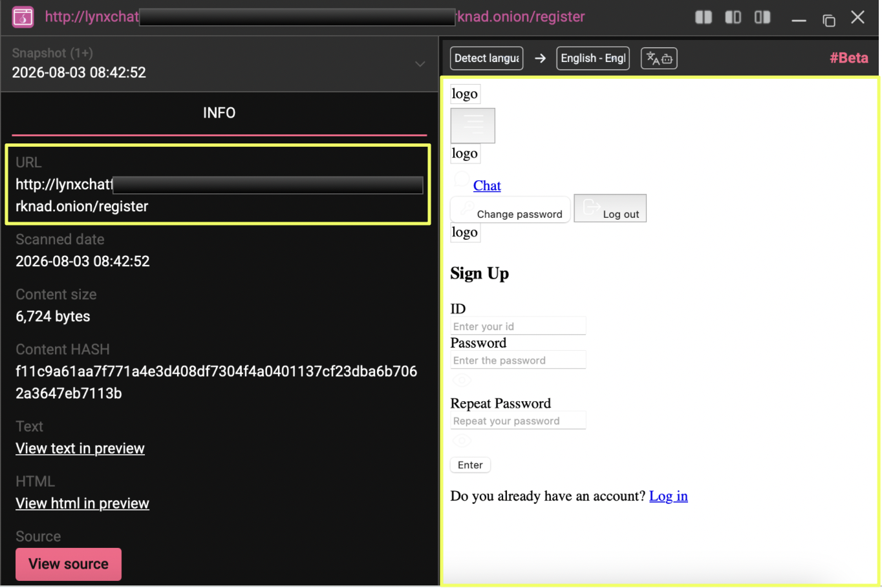Image resolution: width=882 pixels, height=588 pixels.
Task: Toggle eye icon under Repeat Password
Action: click(462, 441)
